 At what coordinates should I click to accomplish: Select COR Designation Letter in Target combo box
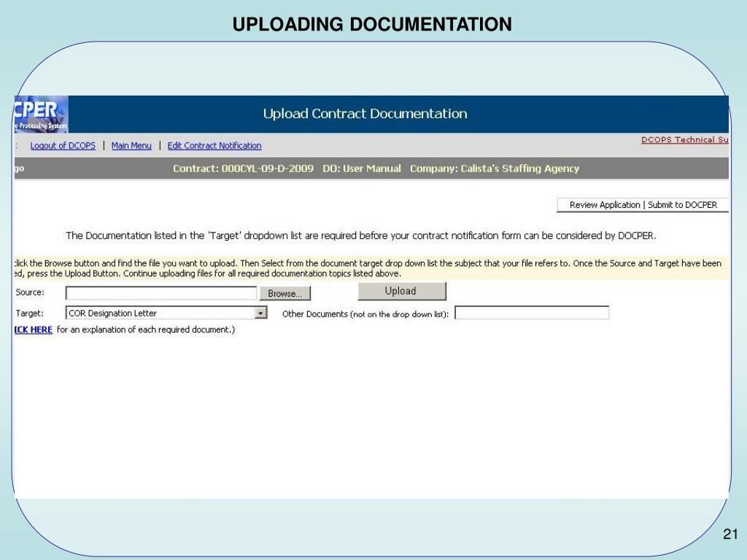(x=166, y=313)
